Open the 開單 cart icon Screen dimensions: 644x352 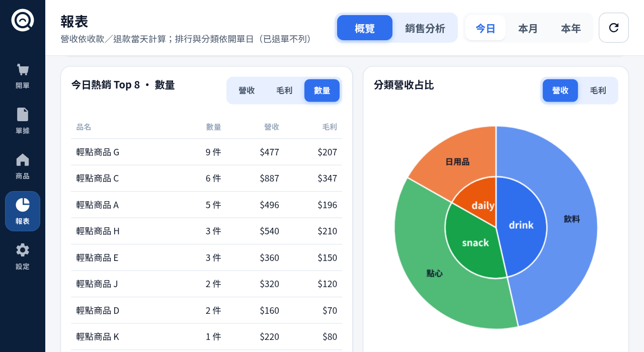(23, 69)
